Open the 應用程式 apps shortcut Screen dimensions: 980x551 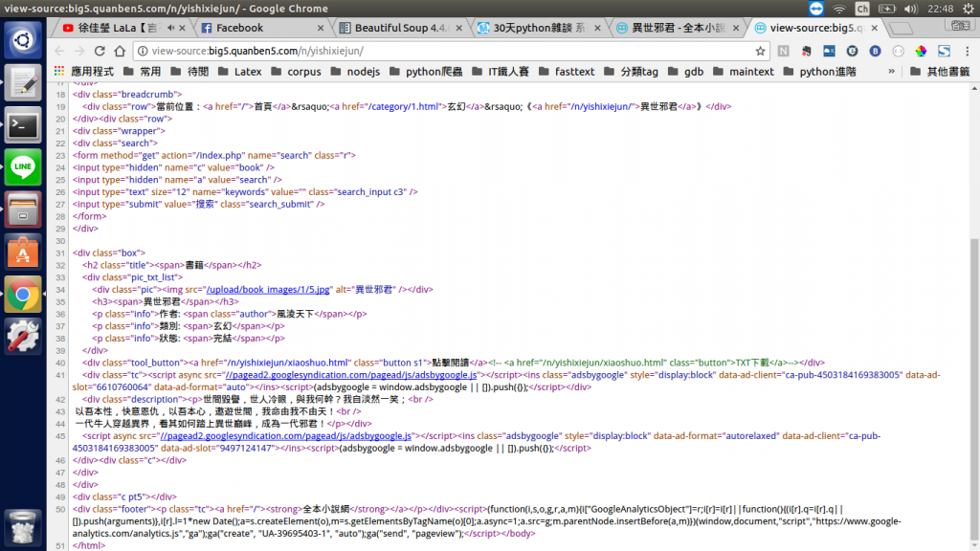coord(84,72)
